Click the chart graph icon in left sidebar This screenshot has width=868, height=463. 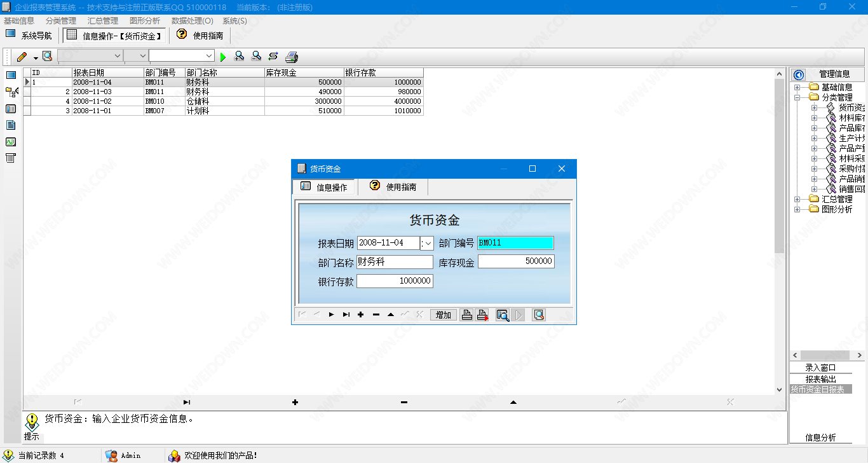pyautogui.click(x=11, y=142)
